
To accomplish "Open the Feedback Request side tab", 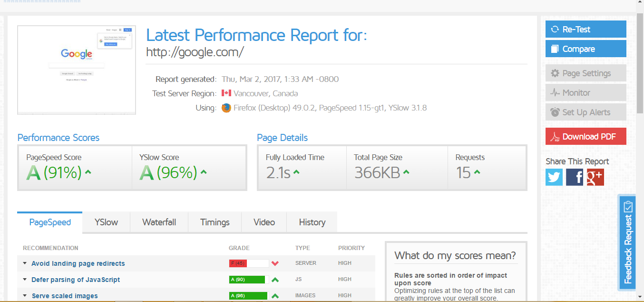I will [627, 242].
